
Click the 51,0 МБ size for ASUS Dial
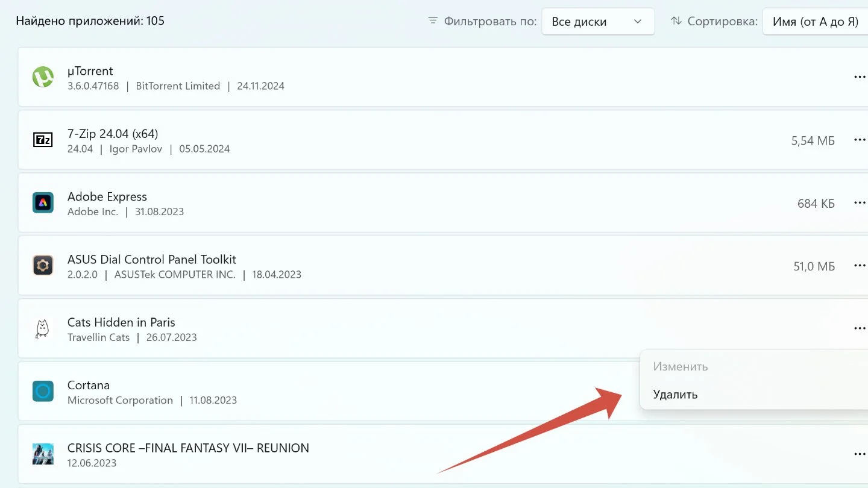click(814, 266)
